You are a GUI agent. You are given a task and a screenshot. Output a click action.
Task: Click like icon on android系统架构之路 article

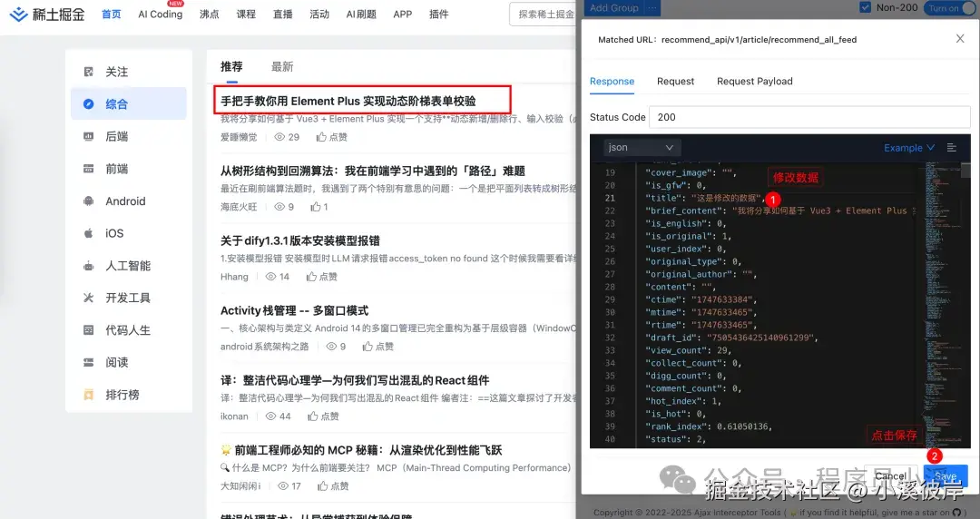367,347
